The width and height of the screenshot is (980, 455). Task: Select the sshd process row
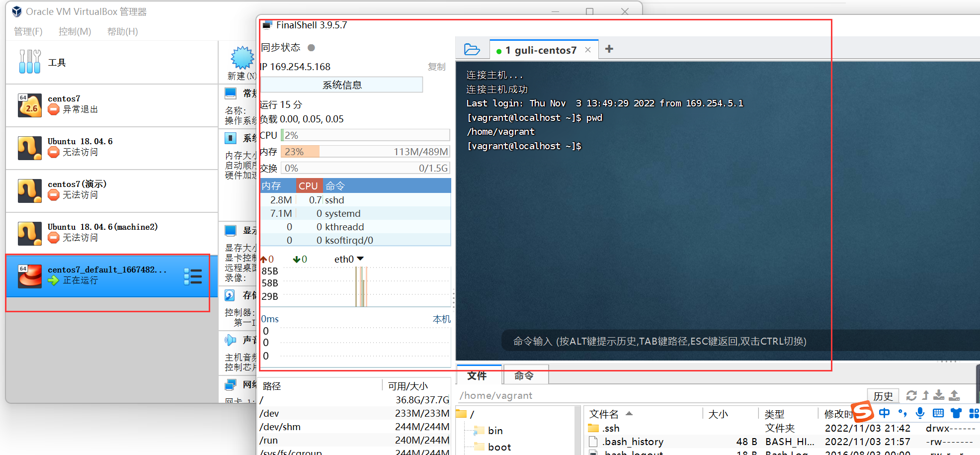(x=355, y=200)
